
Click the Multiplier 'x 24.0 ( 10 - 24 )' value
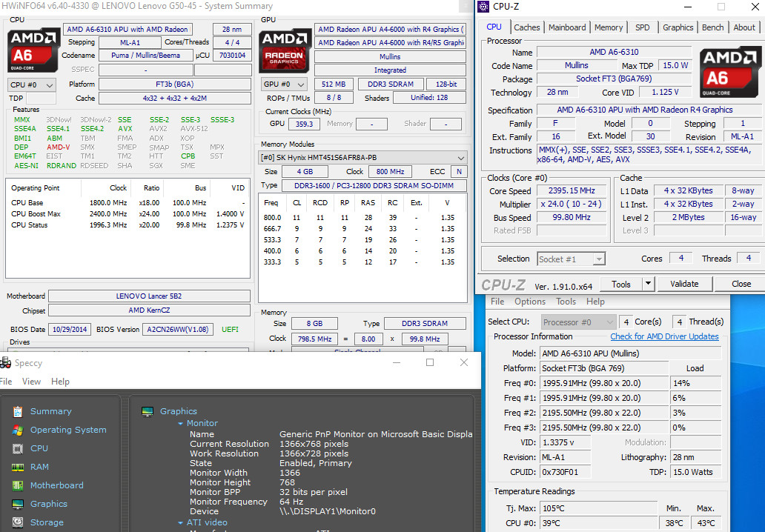[572, 205]
